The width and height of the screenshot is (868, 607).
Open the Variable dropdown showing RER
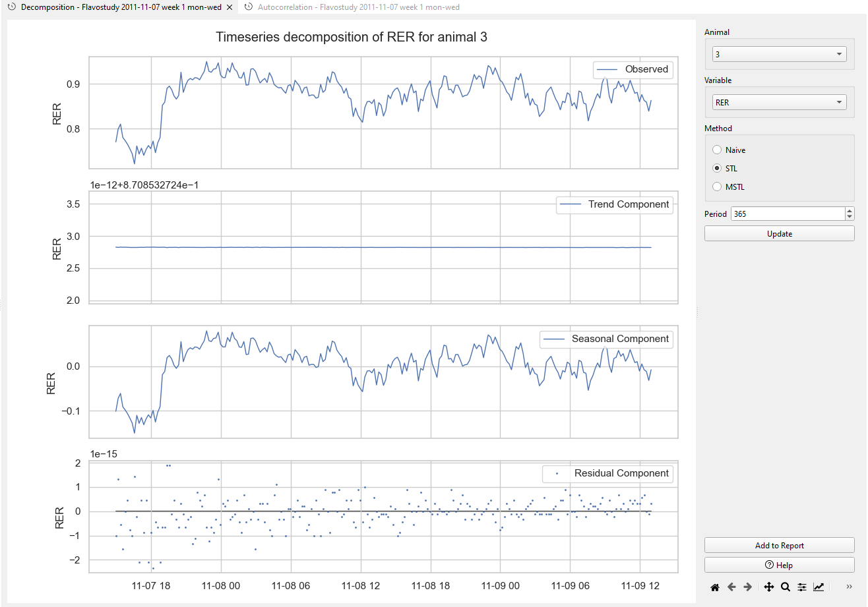(778, 101)
